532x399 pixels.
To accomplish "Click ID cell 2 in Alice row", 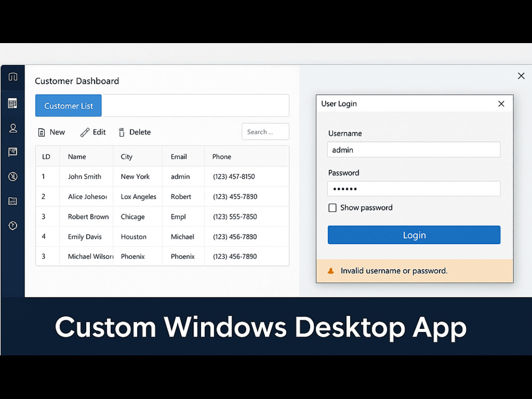I will coord(44,196).
